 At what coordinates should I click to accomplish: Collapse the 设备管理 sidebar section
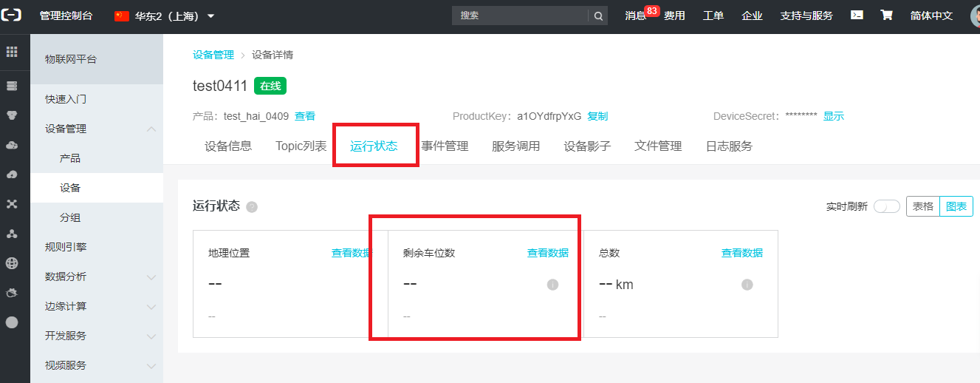click(151, 129)
